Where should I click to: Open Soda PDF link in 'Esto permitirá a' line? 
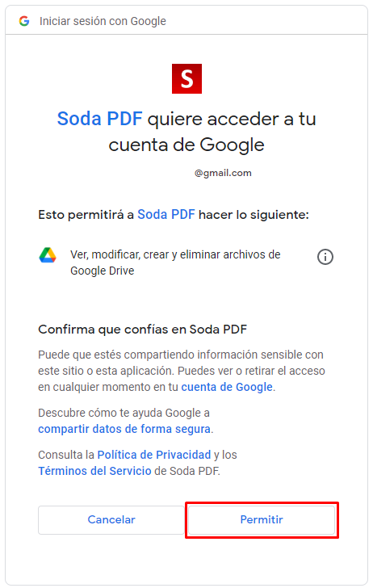[166, 215]
